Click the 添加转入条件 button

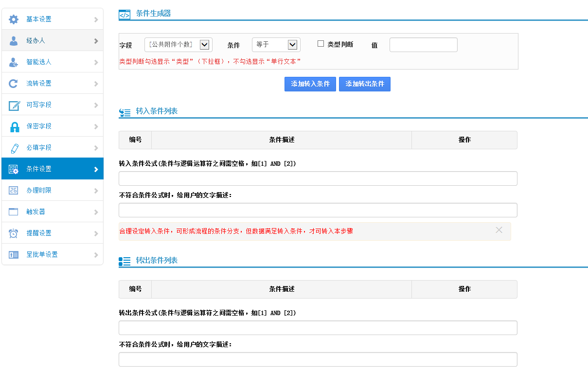click(310, 84)
